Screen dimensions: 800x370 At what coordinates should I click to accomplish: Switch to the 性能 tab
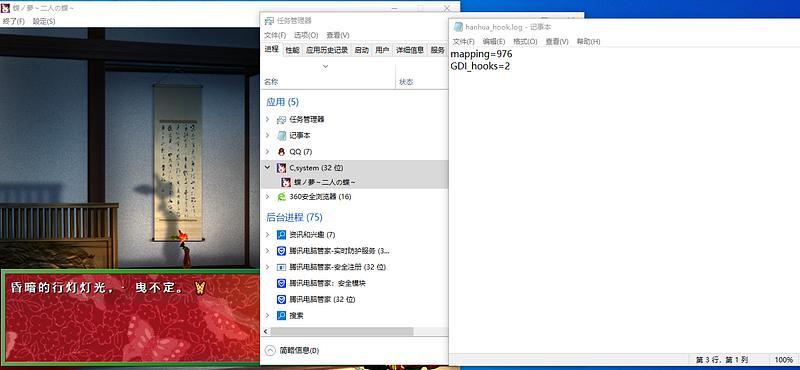[292, 50]
